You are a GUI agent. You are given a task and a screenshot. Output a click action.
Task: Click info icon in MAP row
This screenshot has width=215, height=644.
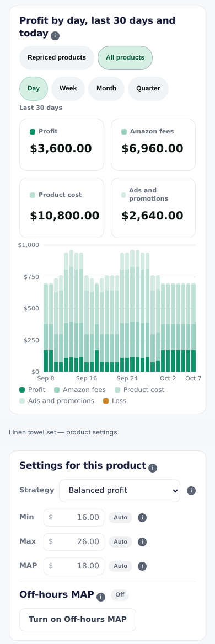[142, 566]
